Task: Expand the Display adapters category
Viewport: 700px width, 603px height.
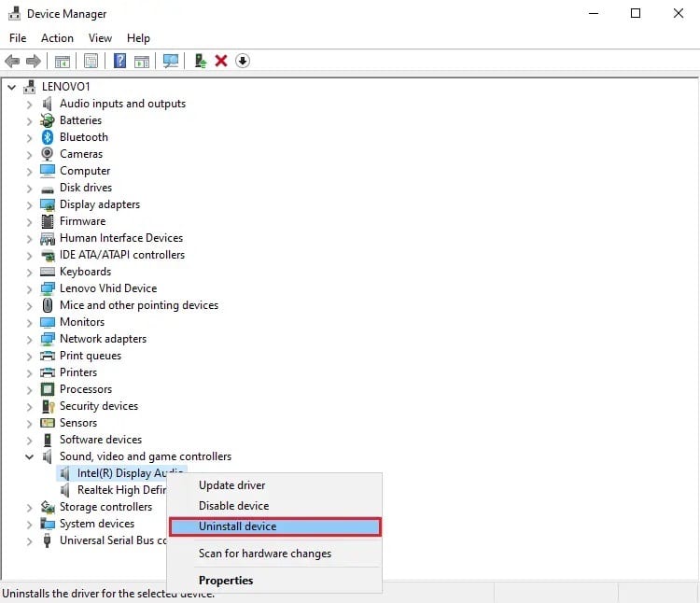Action: [29, 205]
